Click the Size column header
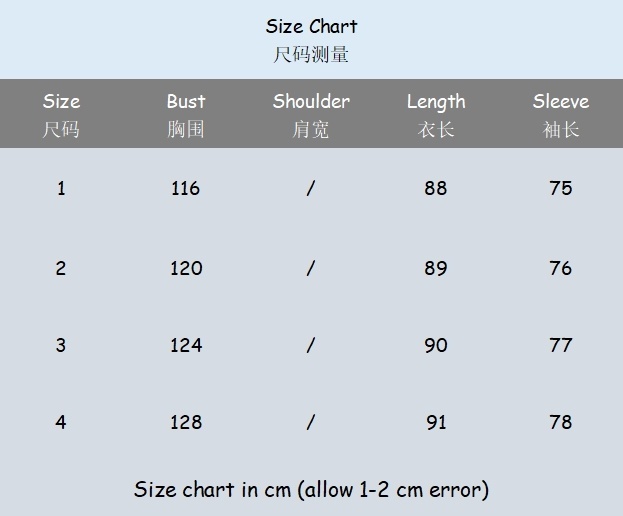Screen dimensions: 623x516 click(x=61, y=102)
